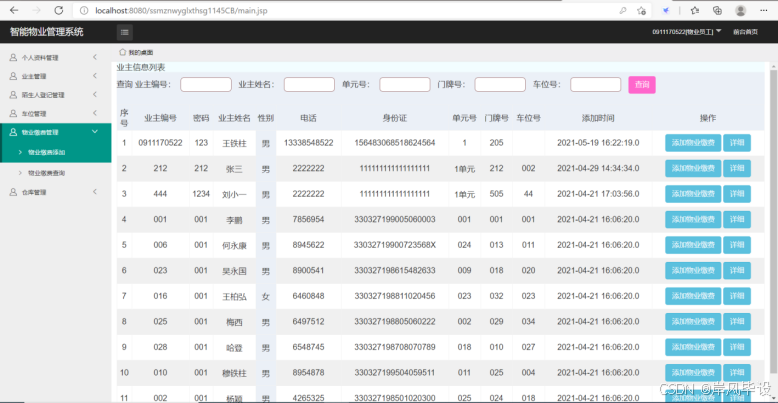778x403 pixels.
Task: Add 物业缴费 for owner 张三
Action: 693,168
